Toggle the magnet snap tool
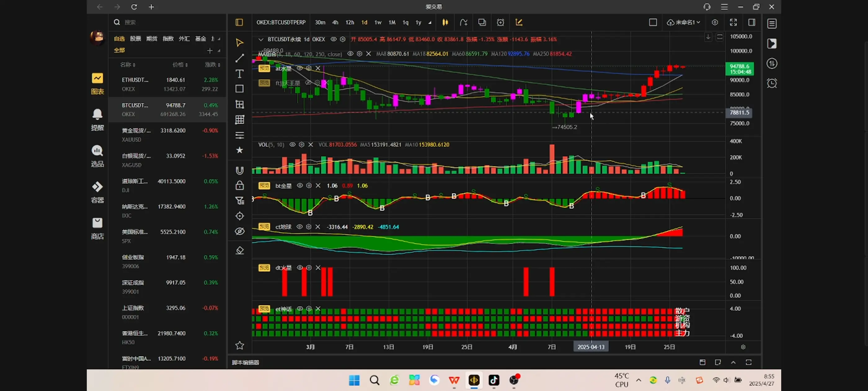The image size is (868, 391). click(239, 170)
